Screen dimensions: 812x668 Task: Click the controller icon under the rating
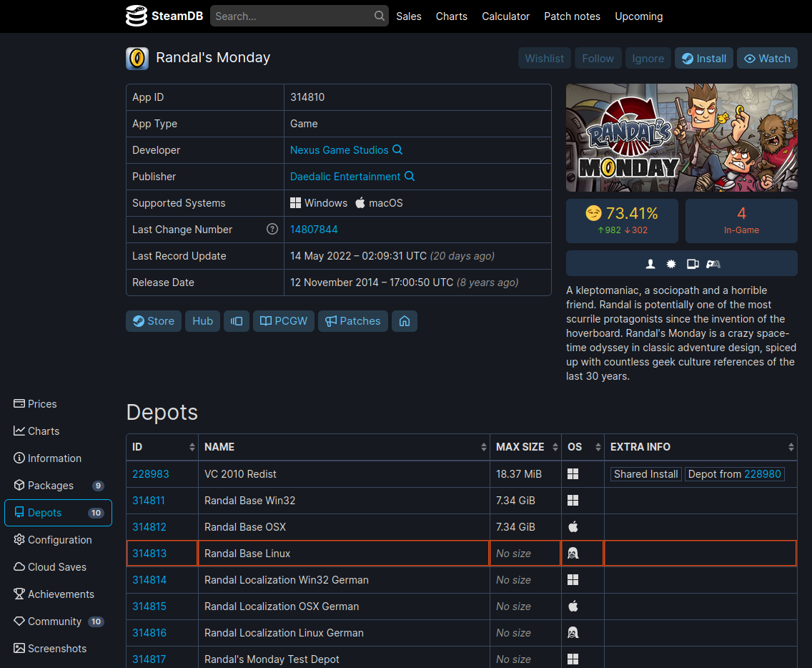(x=713, y=264)
